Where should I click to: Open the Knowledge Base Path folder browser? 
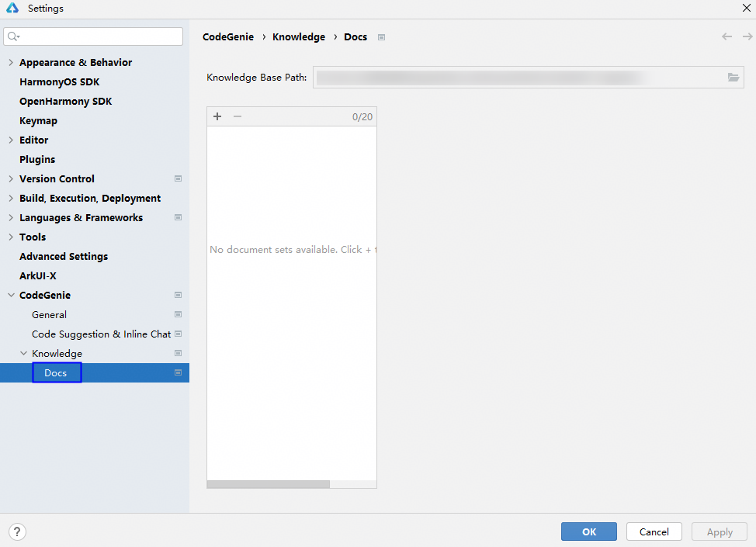click(733, 78)
